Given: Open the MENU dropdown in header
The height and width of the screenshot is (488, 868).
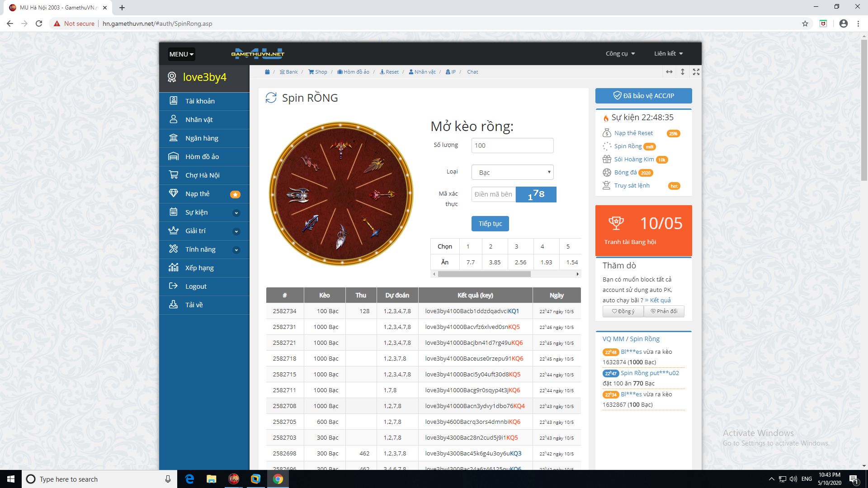Looking at the screenshot, I should coord(181,54).
